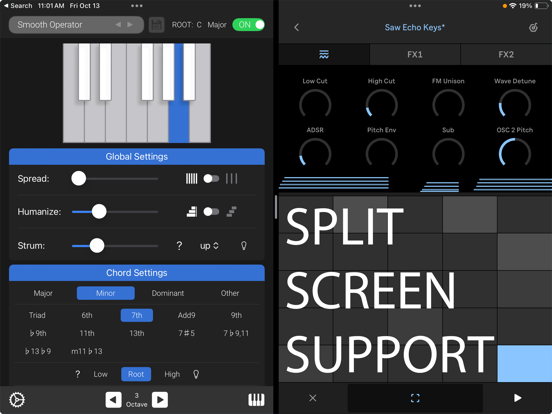Close with X icon in synth bottom bar
The image size is (552, 414).
pos(313,398)
